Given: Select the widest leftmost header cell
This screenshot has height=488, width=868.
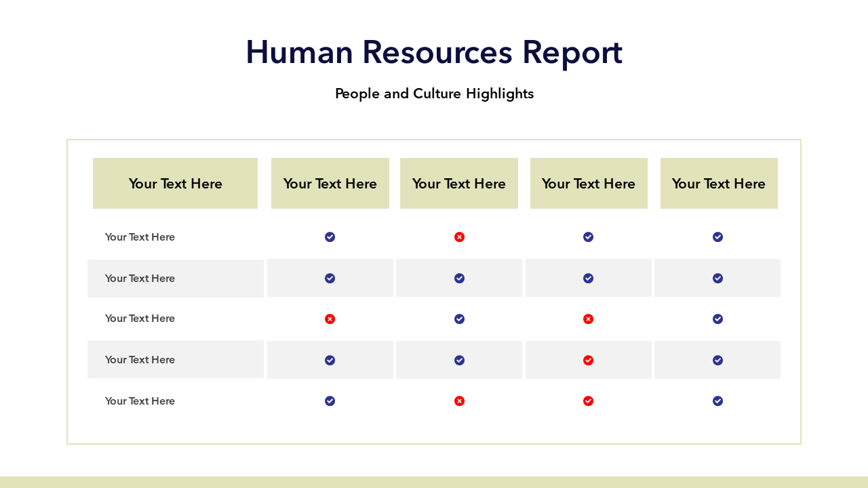Looking at the screenshot, I should tap(175, 184).
